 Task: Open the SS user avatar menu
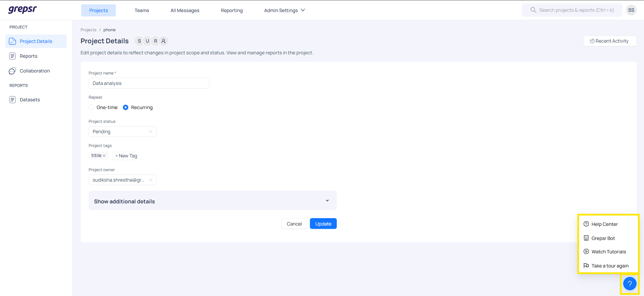631,10
